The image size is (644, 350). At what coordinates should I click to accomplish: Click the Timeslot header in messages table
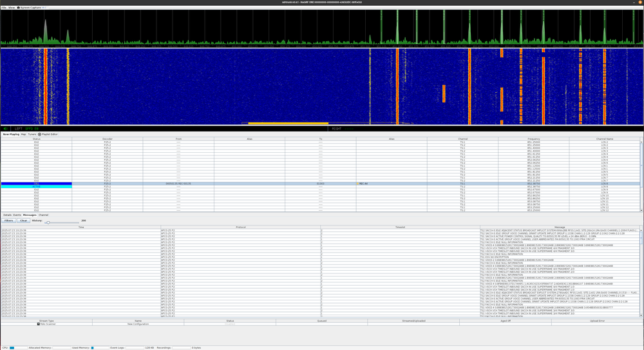(400, 227)
